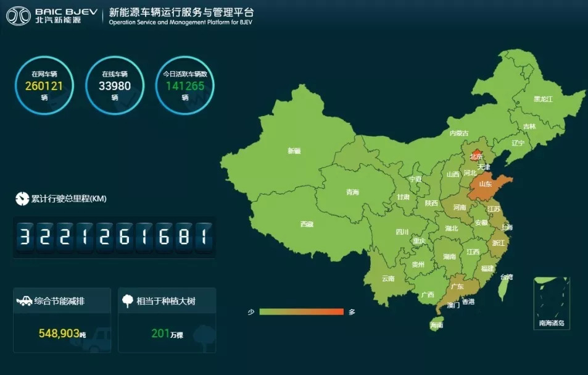Click the 548,903 吨 emission reduction panel
Screen dimensions: 588x375
[x=62, y=320]
